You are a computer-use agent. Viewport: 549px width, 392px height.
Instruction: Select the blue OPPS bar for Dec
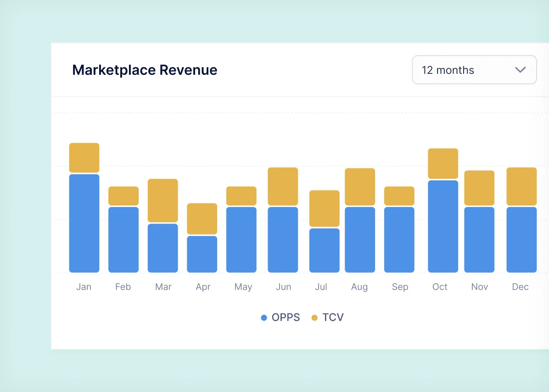(522, 240)
